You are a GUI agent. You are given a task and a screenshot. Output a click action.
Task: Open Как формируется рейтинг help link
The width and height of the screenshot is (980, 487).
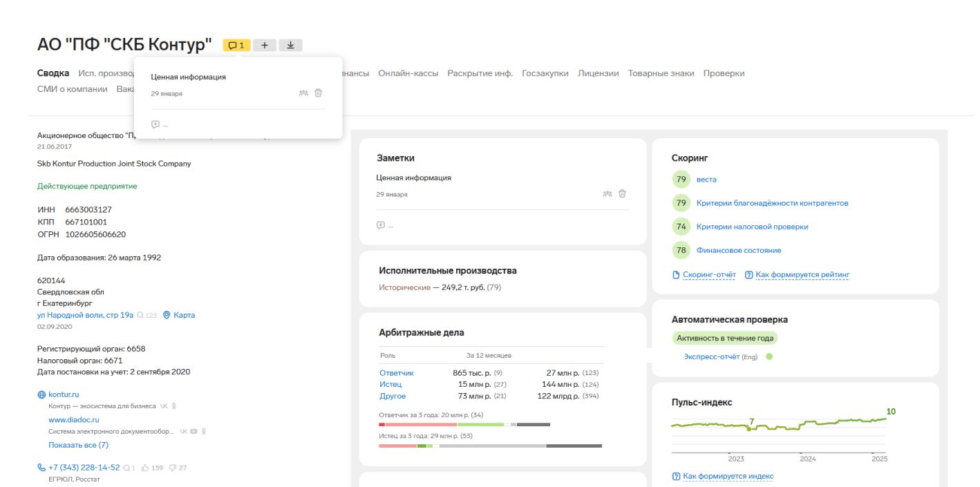[802, 275]
